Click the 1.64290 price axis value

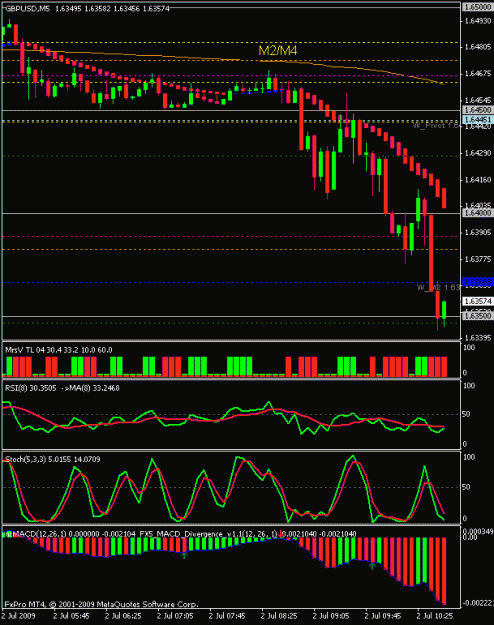478,153
